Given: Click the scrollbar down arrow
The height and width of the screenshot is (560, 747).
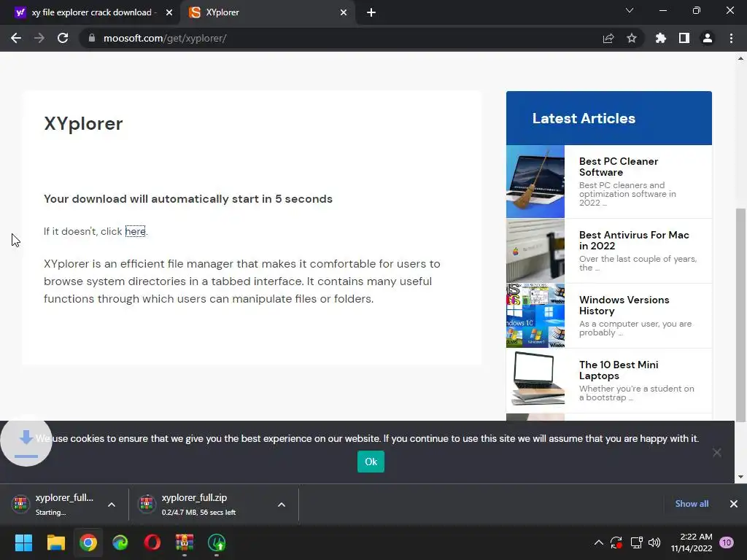Looking at the screenshot, I should pyautogui.click(x=740, y=477).
